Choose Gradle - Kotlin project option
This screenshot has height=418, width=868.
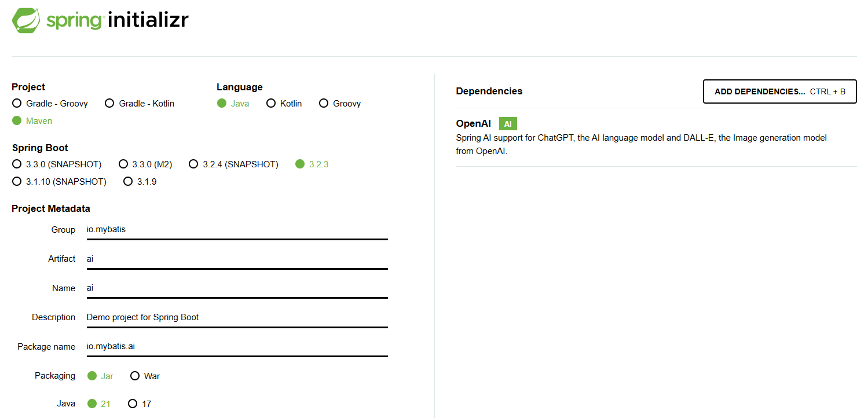coord(109,104)
